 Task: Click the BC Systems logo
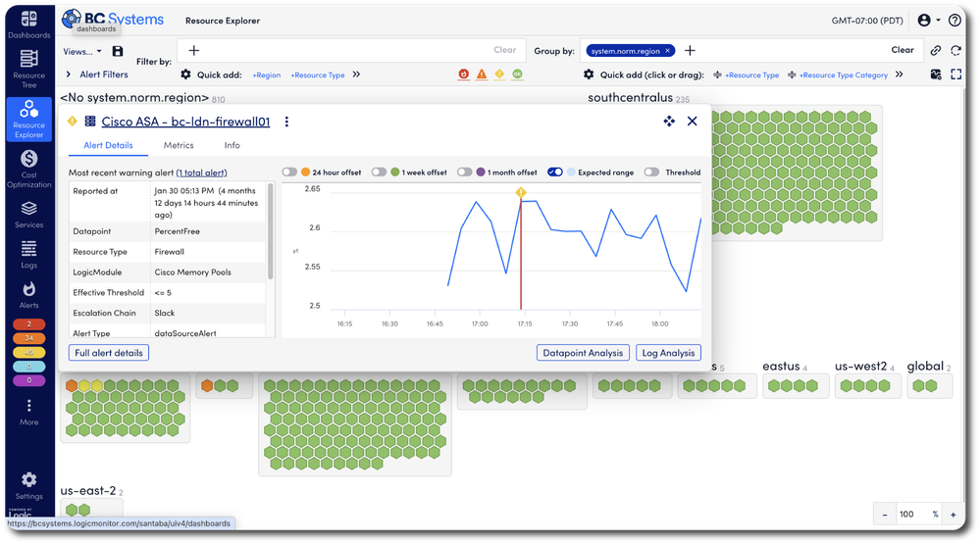pos(113,20)
